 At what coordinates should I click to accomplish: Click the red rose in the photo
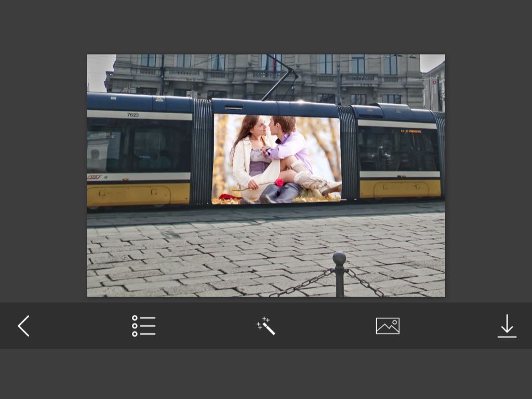[279, 183]
